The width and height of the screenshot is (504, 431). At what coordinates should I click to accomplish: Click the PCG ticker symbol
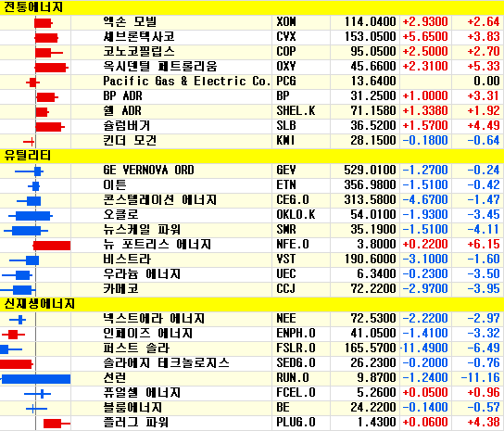coord(285,81)
